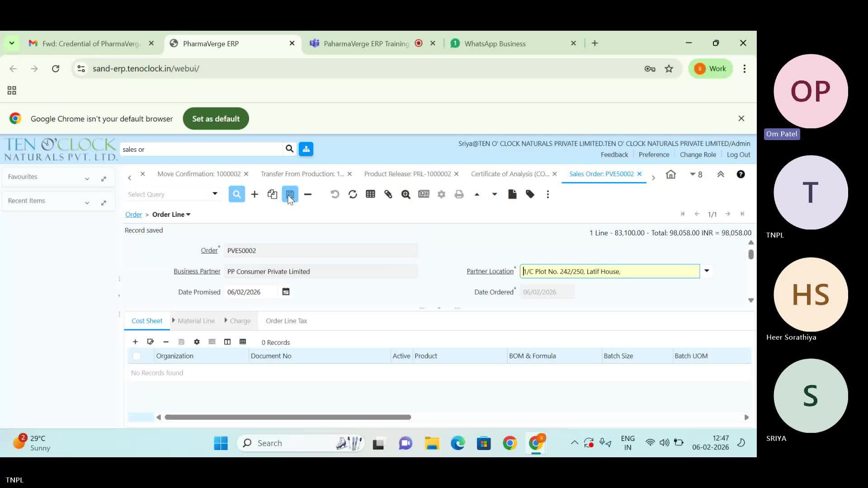Click the Copy Record icon in the toolbar
The image size is (868, 488).
click(x=272, y=194)
